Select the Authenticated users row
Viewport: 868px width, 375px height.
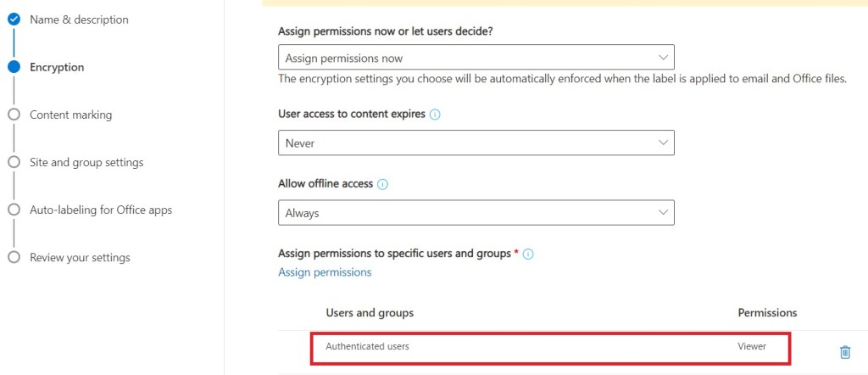(368, 347)
